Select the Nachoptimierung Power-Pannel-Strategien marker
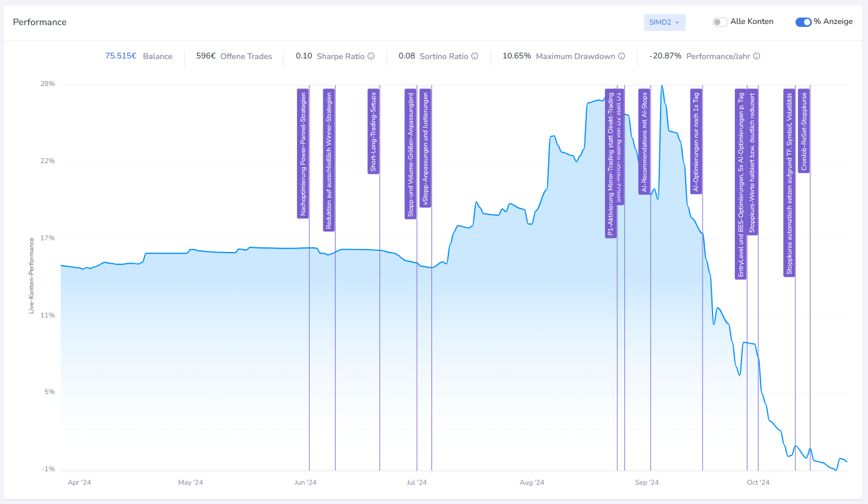Image resolution: width=868 pixels, height=504 pixels. click(303, 154)
